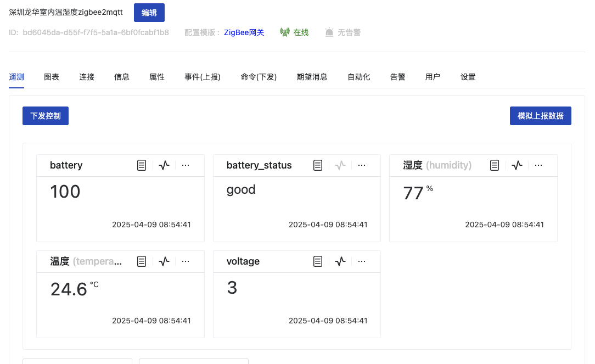Click the temperature value 24.6
Screen dimensions: 595x364
(x=69, y=289)
